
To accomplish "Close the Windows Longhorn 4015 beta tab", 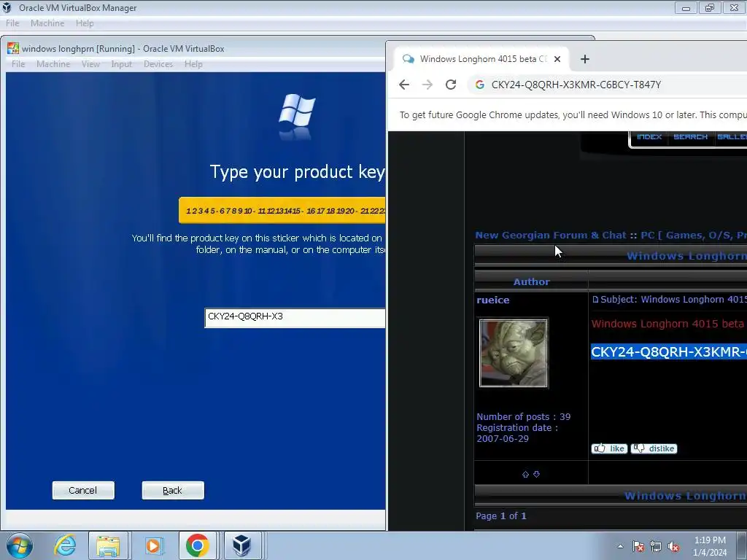I will (557, 59).
